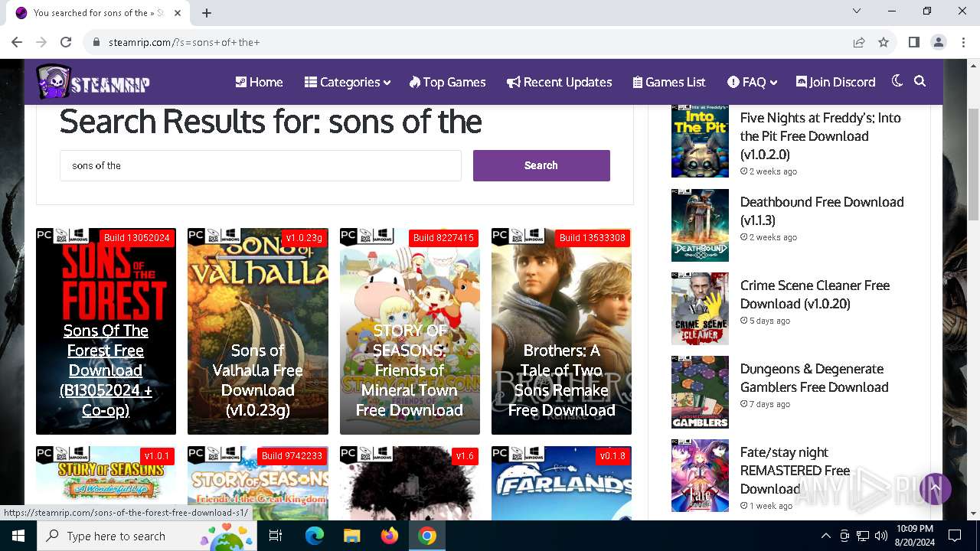This screenshot has height=551, width=980.
Task: Expand the FAQ menu
Action: click(x=753, y=82)
